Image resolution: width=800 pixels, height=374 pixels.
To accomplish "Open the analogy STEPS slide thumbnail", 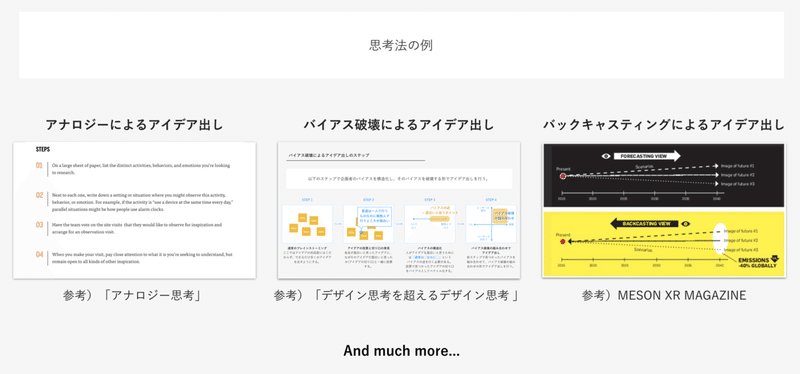I will click(135, 210).
